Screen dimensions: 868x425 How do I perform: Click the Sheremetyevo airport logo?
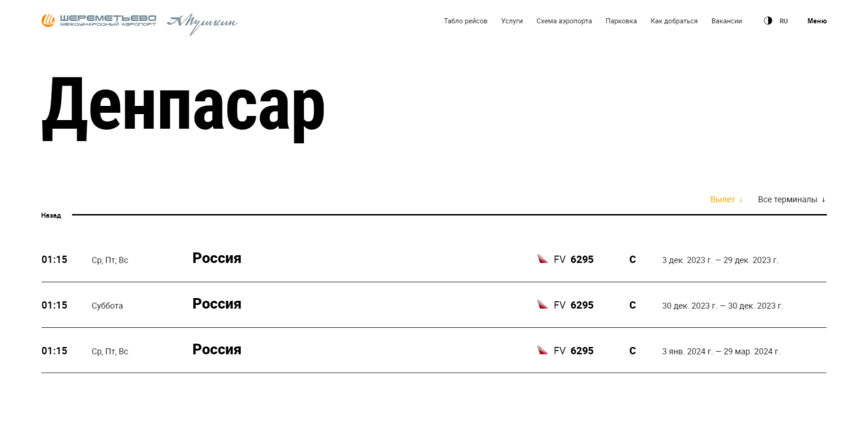tap(98, 20)
